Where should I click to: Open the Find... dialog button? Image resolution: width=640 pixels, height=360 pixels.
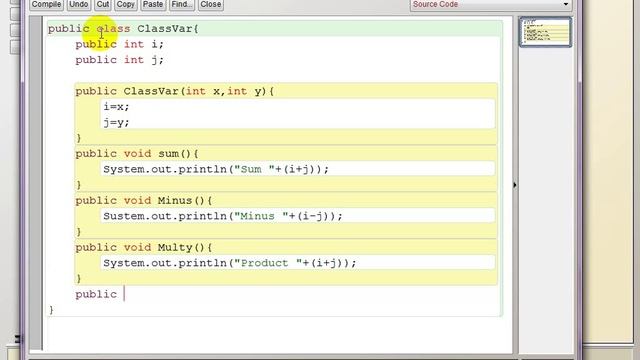coord(181,4)
